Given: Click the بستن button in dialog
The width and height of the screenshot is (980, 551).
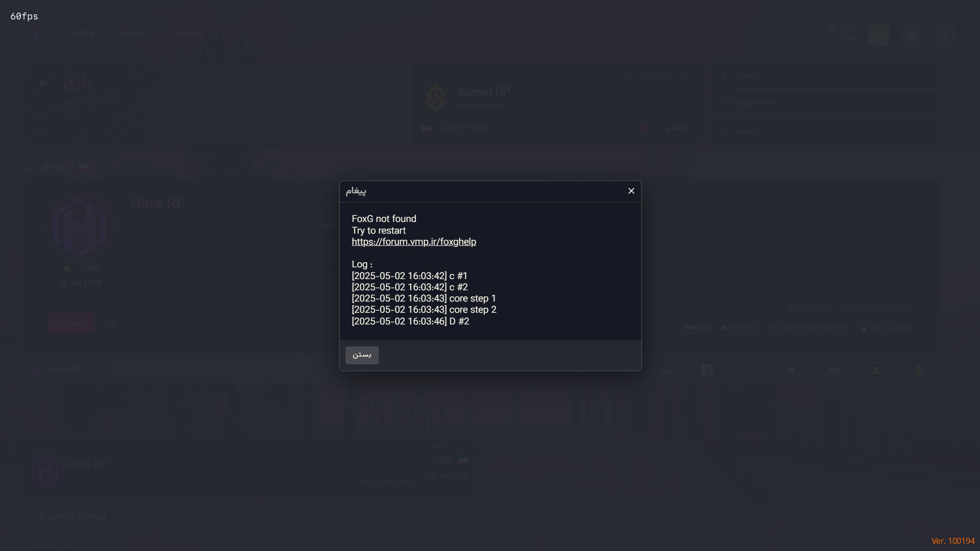Looking at the screenshot, I should point(362,355).
